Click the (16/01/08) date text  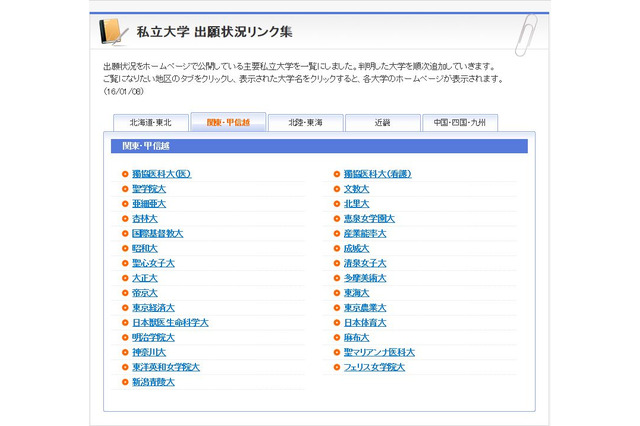123,91
